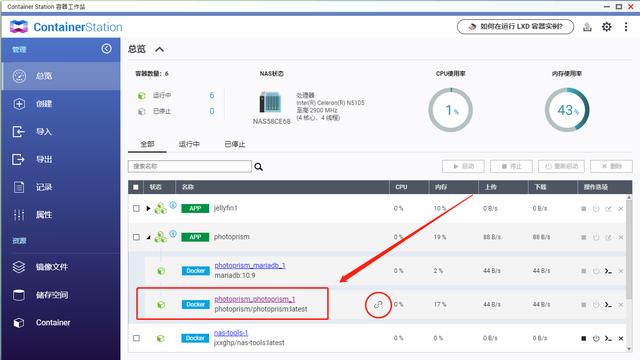Open the 导出 export sidebar item

point(61,159)
